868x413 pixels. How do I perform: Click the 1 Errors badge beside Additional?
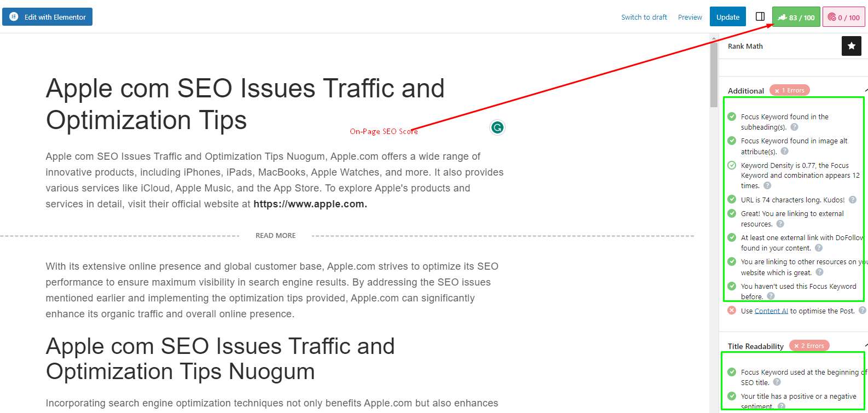[x=790, y=90]
